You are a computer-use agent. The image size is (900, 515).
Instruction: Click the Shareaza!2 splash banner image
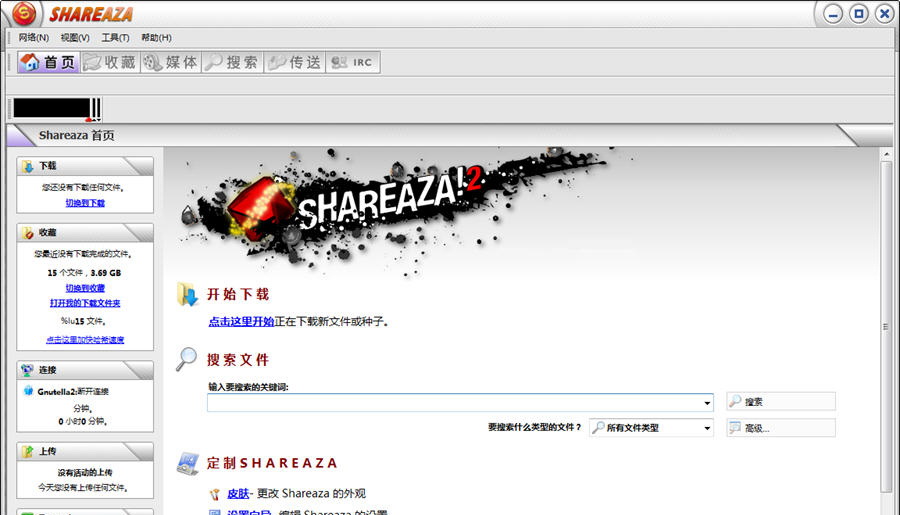tap(395, 211)
